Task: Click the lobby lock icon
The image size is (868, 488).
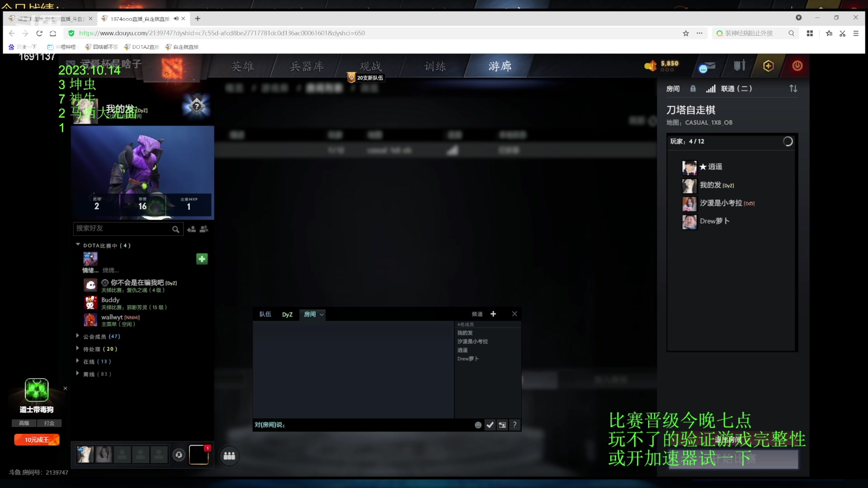Action: pyautogui.click(x=693, y=89)
